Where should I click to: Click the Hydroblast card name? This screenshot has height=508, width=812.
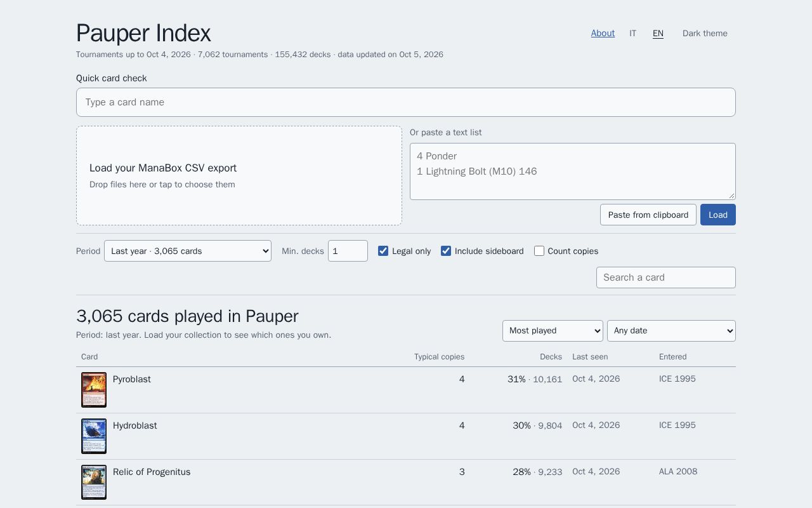point(134,425)
